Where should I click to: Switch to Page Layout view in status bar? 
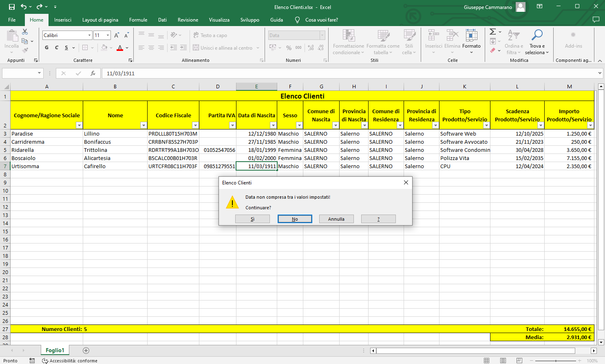503,361
